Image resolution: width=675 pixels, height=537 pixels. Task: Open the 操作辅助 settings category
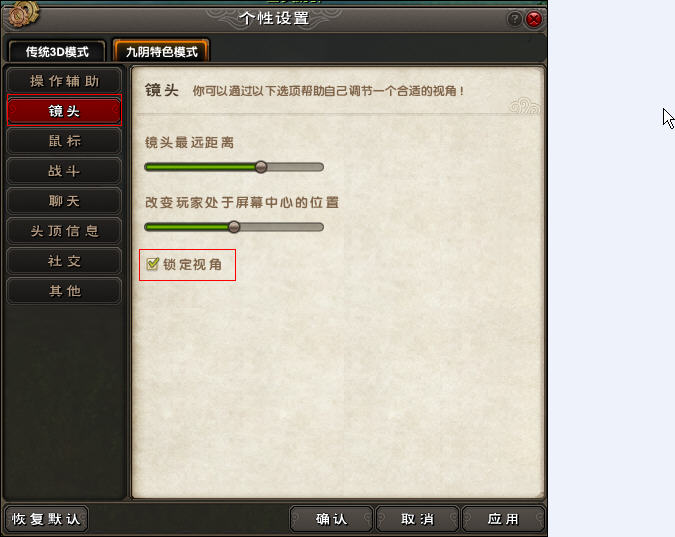[x=64, y=81]
